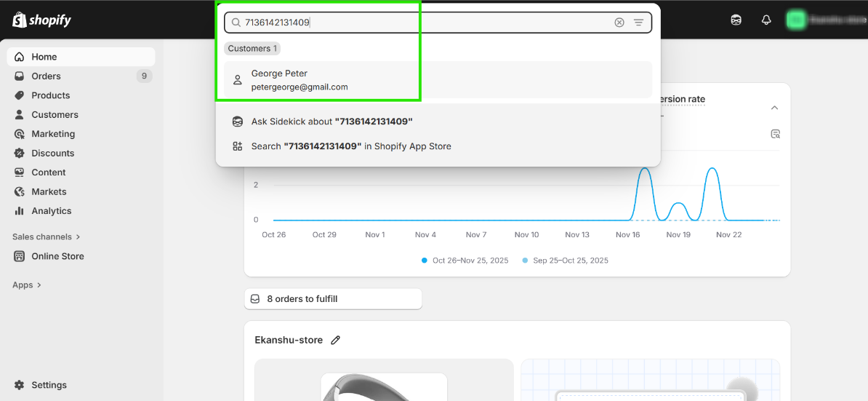
Task: Click the Shopify logo
Action: [42, 20]
